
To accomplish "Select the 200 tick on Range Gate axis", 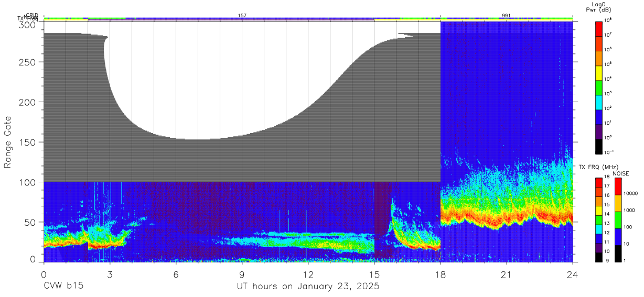I will 31,102.
